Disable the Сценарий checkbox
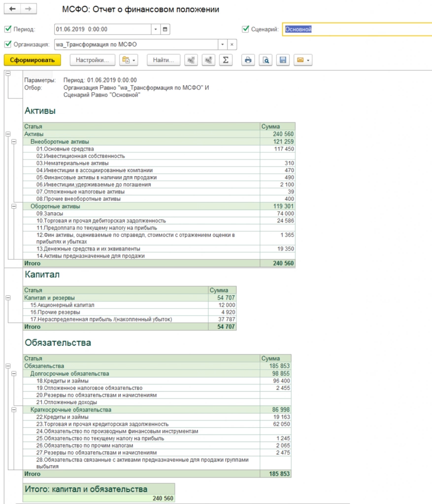 (246, 30)
